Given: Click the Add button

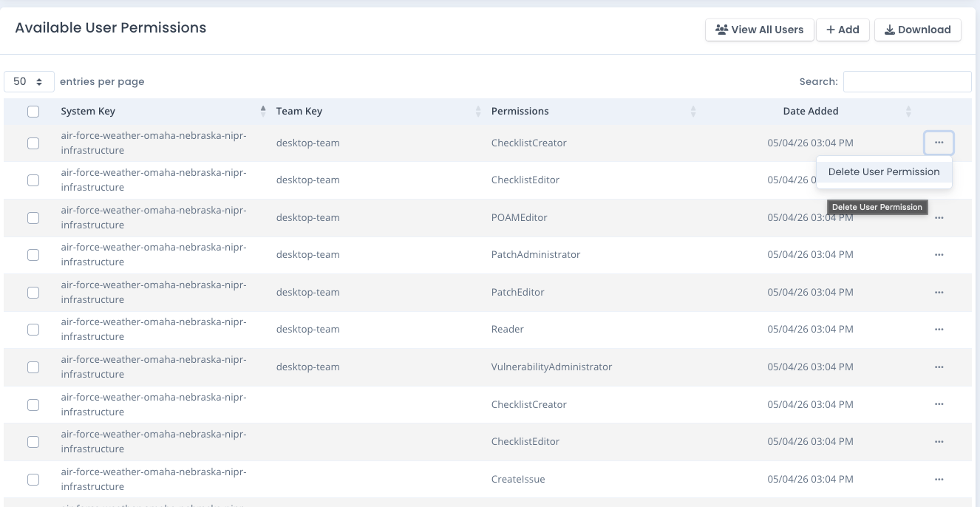Looking at the screenshot, I should pos(843,30).
